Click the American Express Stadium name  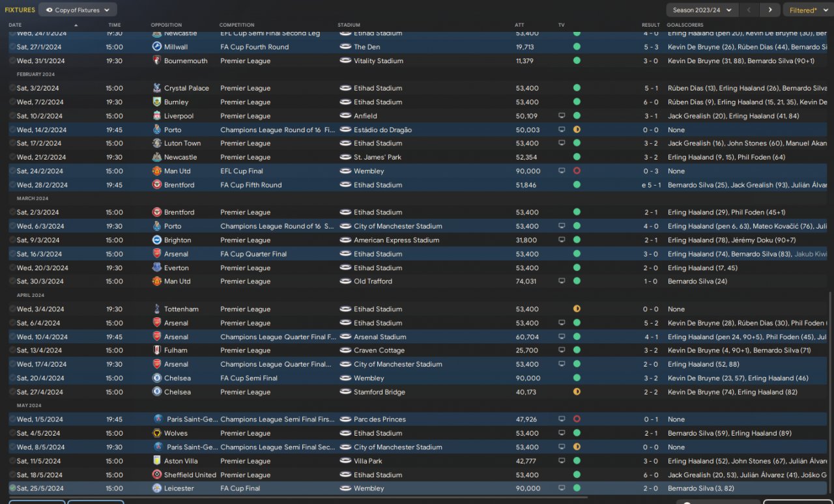(x=396, y=240)
